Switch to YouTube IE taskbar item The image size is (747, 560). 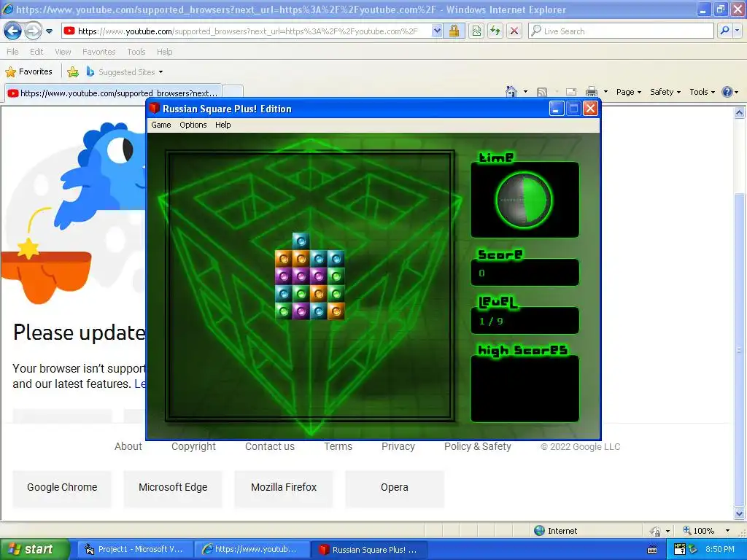[x=252, y=549]
